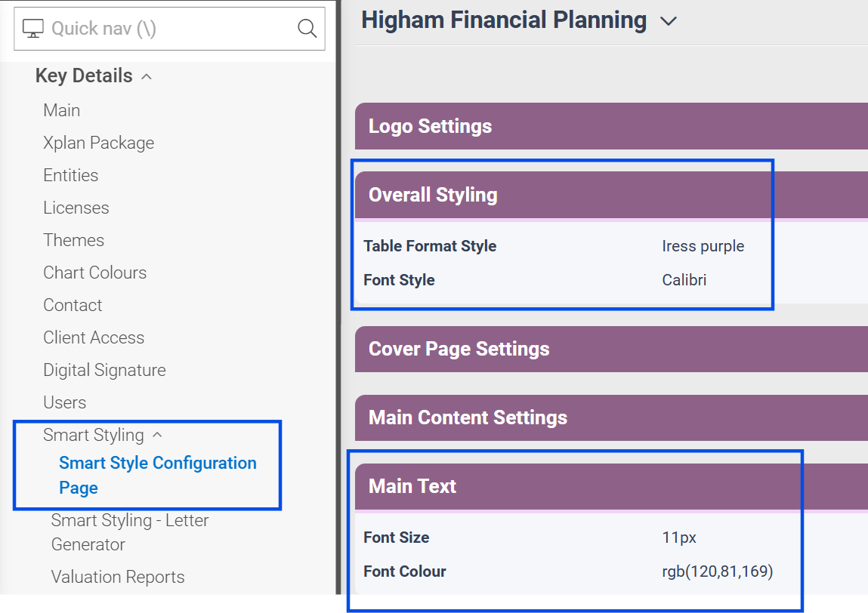The height and width of the screenshot is (613, 868).
Task: Select Themes in the left menu
Action: 74,240
